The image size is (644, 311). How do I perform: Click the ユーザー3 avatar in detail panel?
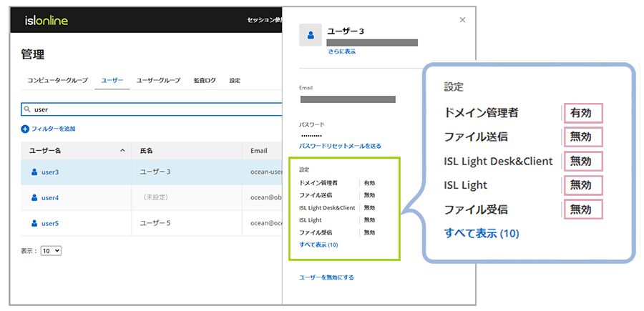(x=311, y=35)
